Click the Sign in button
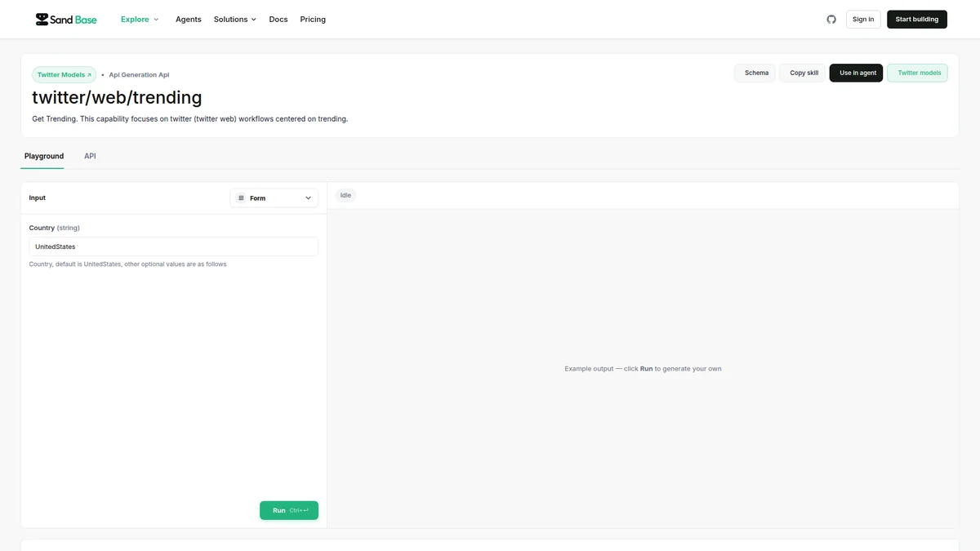The height and width of the screenshot is (551, 980). (x=863, y=19)
